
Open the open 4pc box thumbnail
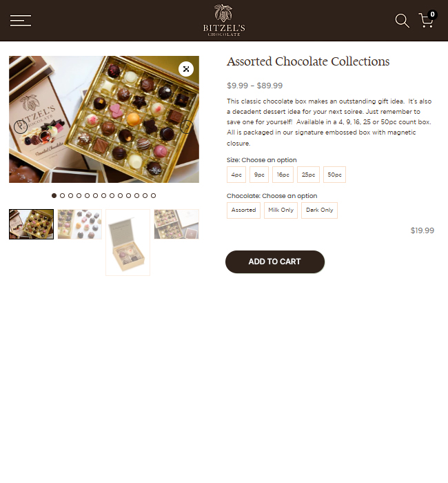click(x=128, y=242)
